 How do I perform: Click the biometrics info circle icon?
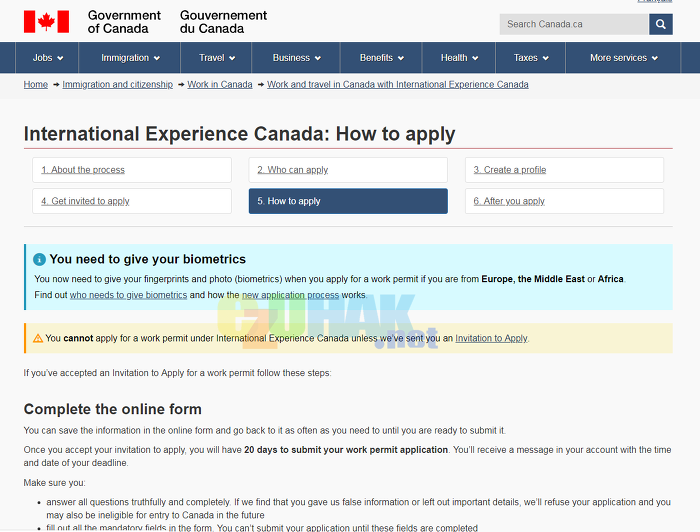39,259
